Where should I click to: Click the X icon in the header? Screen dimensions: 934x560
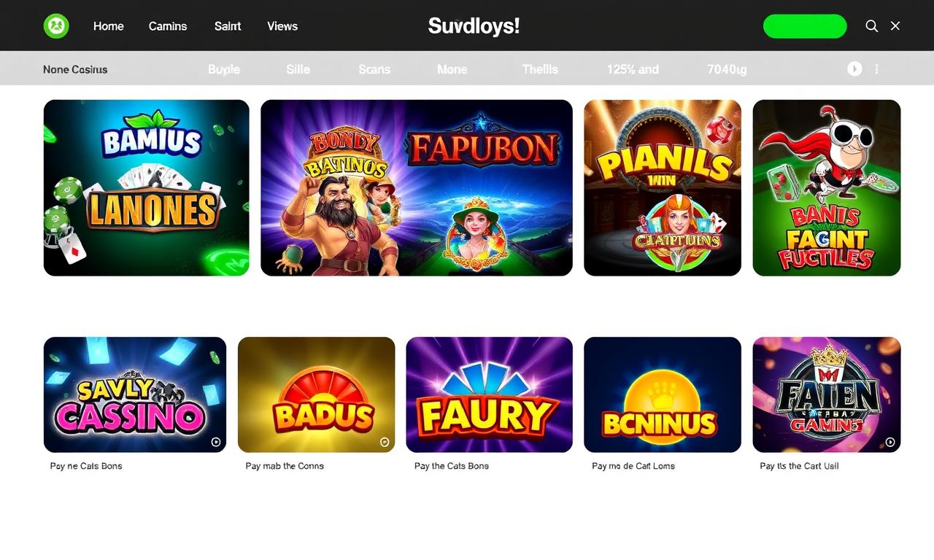point(895,26)
